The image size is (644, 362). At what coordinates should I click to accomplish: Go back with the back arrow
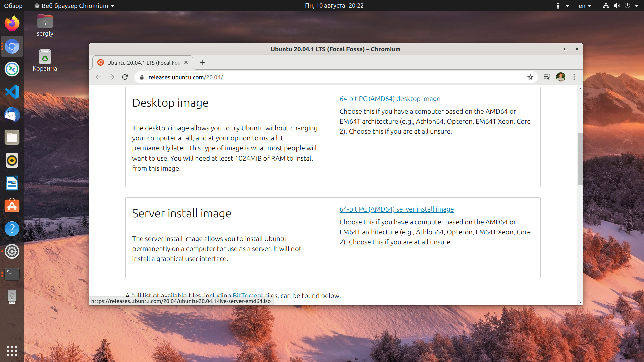tap(98, 77)
